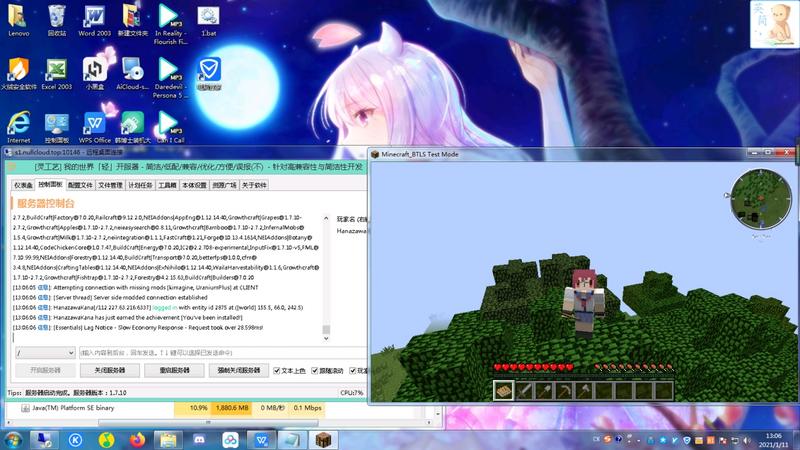Click the 强制关闭服务器 button
This screenshot has height=450, width=800.
239,370
